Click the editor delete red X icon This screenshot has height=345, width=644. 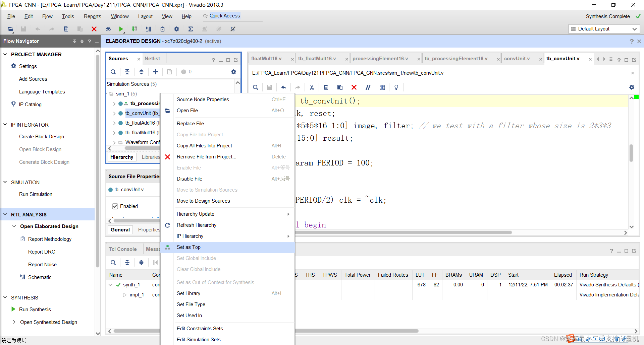tap(354, 87)
